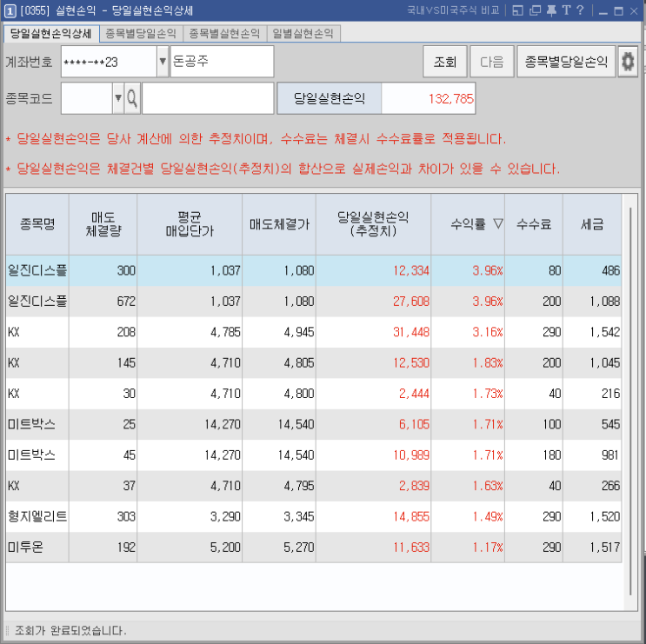646x644 pixels.
Task: Click the settings gear icon
Action: point(628,62)
